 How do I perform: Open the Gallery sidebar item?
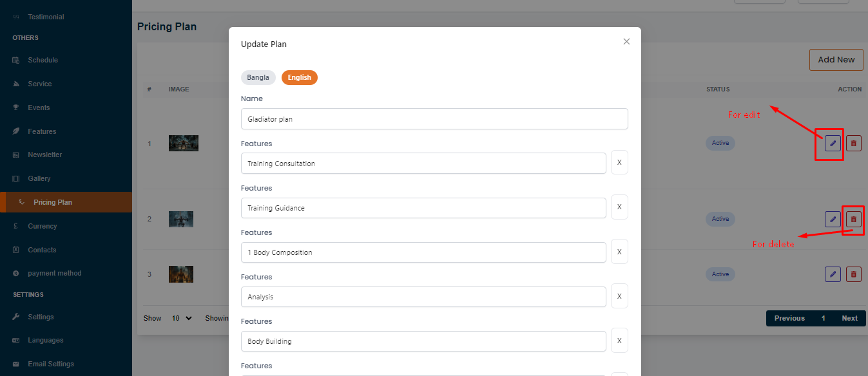[39, 178]
